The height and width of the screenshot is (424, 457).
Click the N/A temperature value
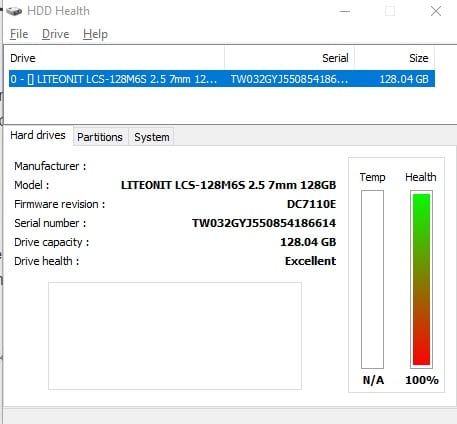coord(373,380)
